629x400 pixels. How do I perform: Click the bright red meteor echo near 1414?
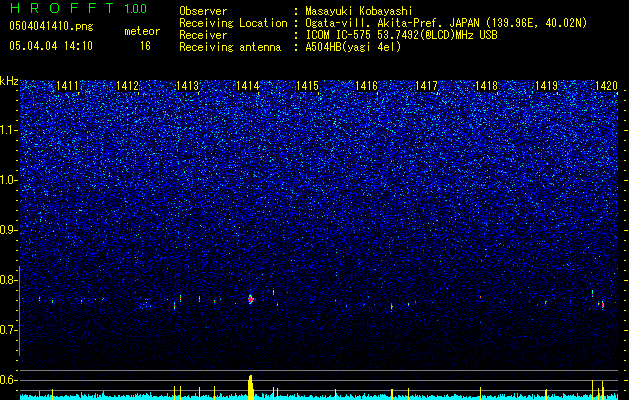tap(251, 299)
